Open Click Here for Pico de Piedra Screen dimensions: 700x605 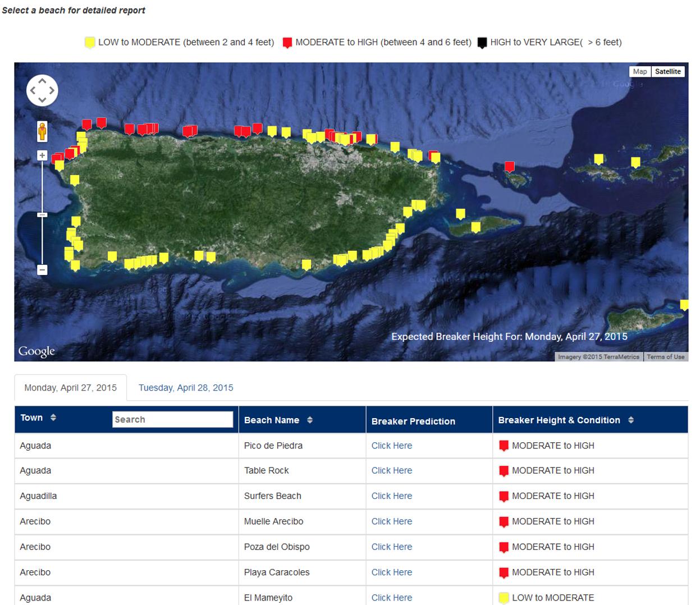[392, 446]
